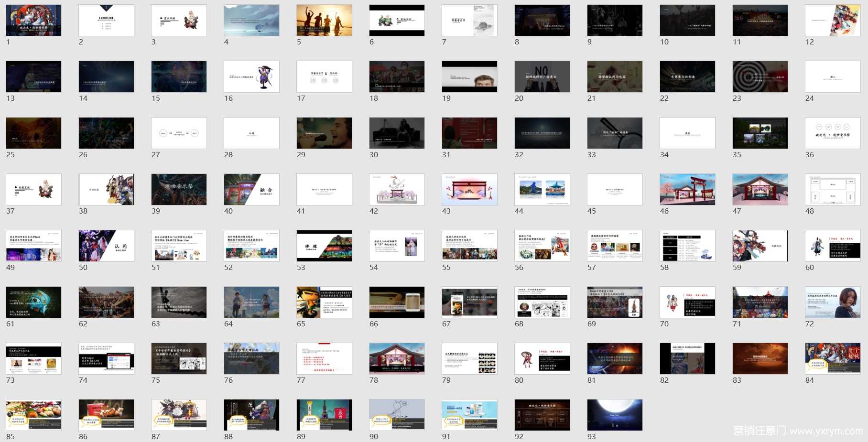Screen dimensions: 868x442
Task: Select slide thumbnail 69
Action: click(x=615, y=302)
